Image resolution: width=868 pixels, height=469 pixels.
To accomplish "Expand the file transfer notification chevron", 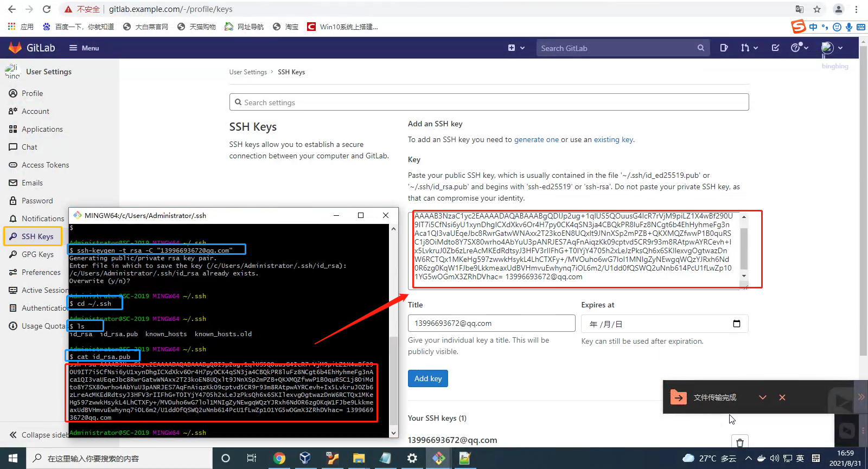I will [x=762, y=397].
